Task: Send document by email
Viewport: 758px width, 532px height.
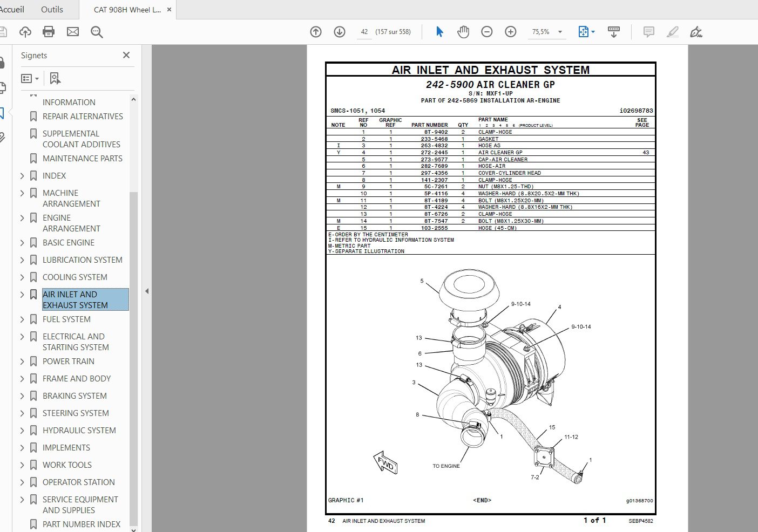Action: tap(72, 31)
